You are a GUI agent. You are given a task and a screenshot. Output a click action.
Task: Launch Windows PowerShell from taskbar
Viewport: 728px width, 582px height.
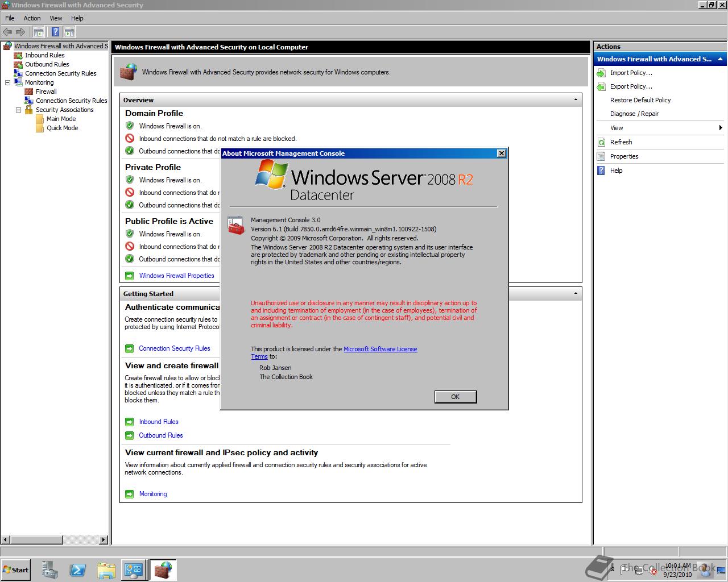(x=78, y=570)
